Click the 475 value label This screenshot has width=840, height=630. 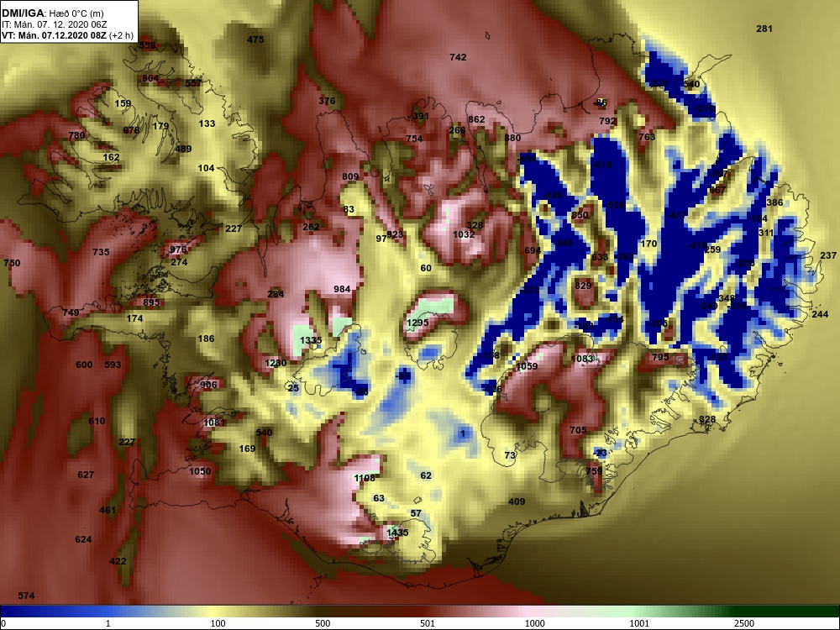coord(255,39)
